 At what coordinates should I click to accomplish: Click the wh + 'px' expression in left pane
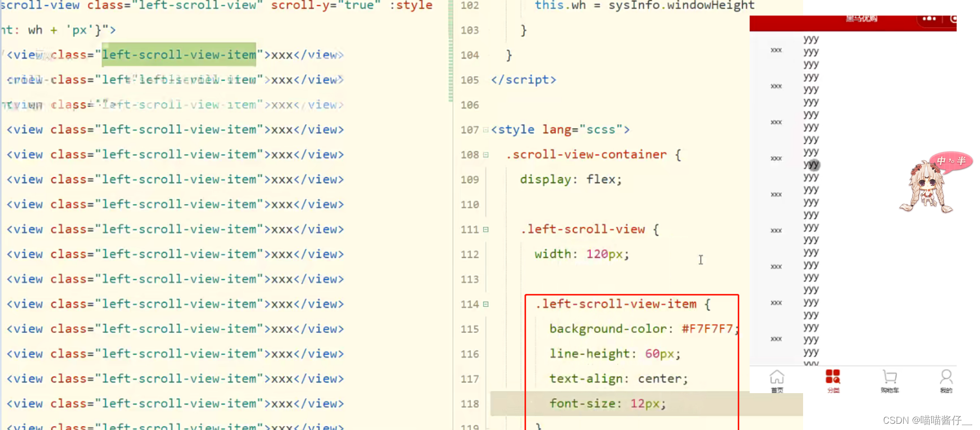click(x=61, y=30)
